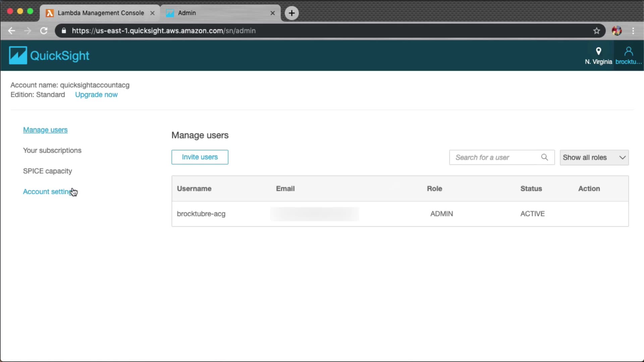Click the Upgrade now link
Screen dimensions: 644x362
coord(96,95)
